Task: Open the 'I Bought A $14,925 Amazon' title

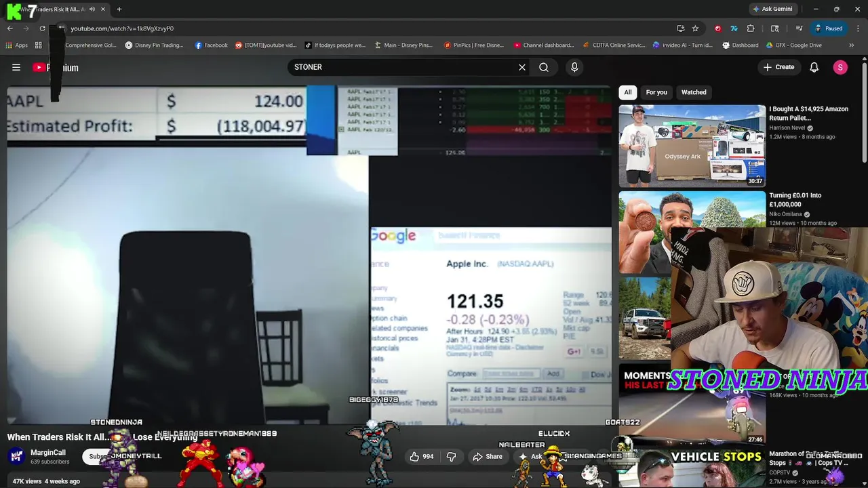Action: point(808,113)
